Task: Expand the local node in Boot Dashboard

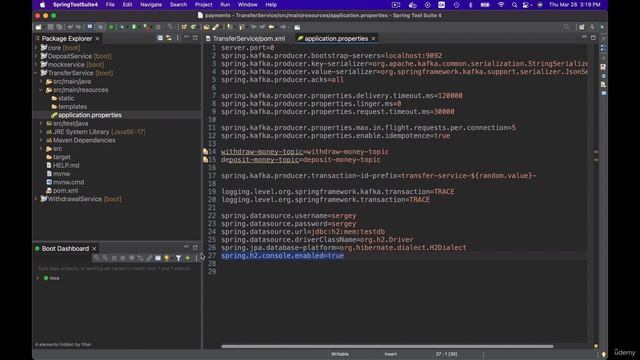Action: (38, 278)
